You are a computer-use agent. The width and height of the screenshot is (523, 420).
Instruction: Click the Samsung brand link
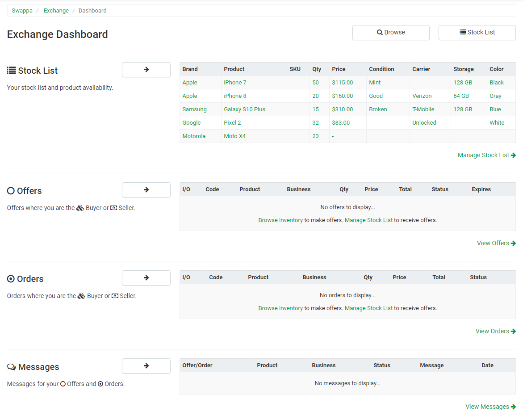[194, 109]
